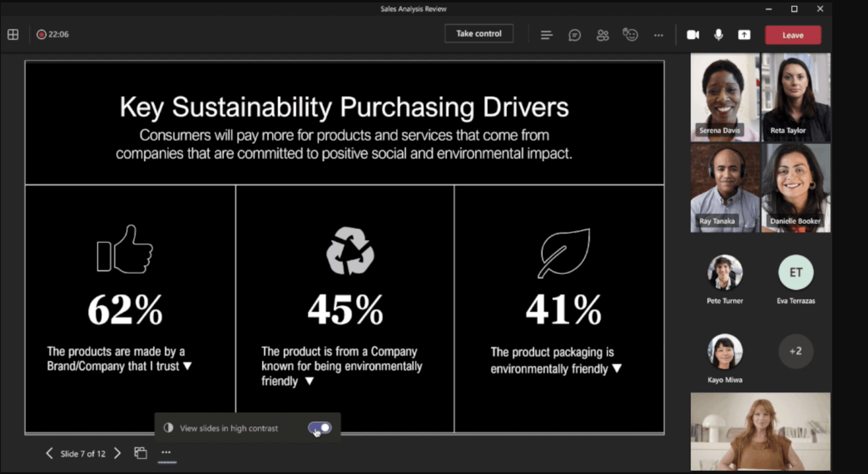Viewport: 868px width, 474px height.
Task: Click Pete Turner's avatar
Action: [x=725, y=272]
